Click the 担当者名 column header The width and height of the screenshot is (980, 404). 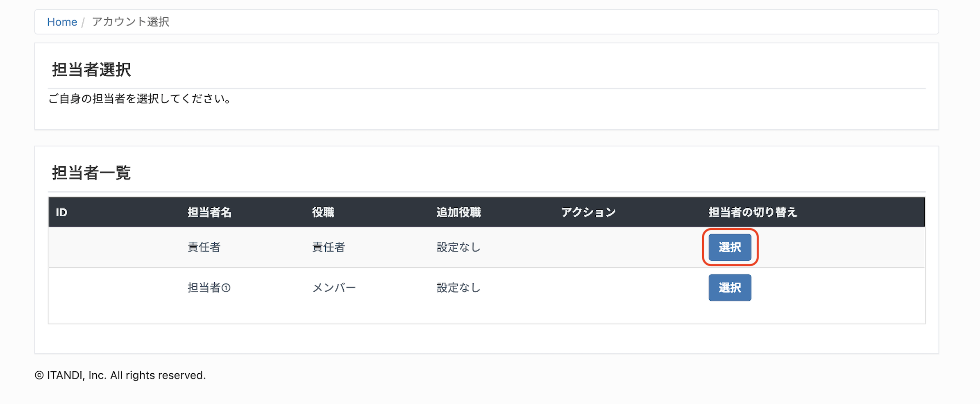(x=209, y=212)
